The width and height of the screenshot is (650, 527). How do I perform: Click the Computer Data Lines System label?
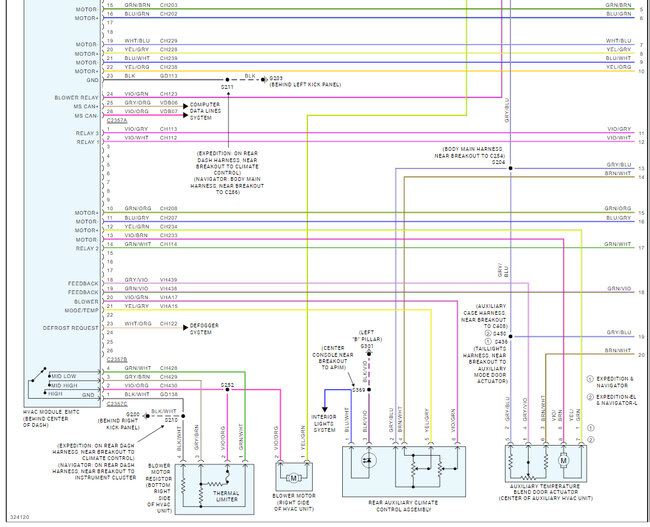205,111
